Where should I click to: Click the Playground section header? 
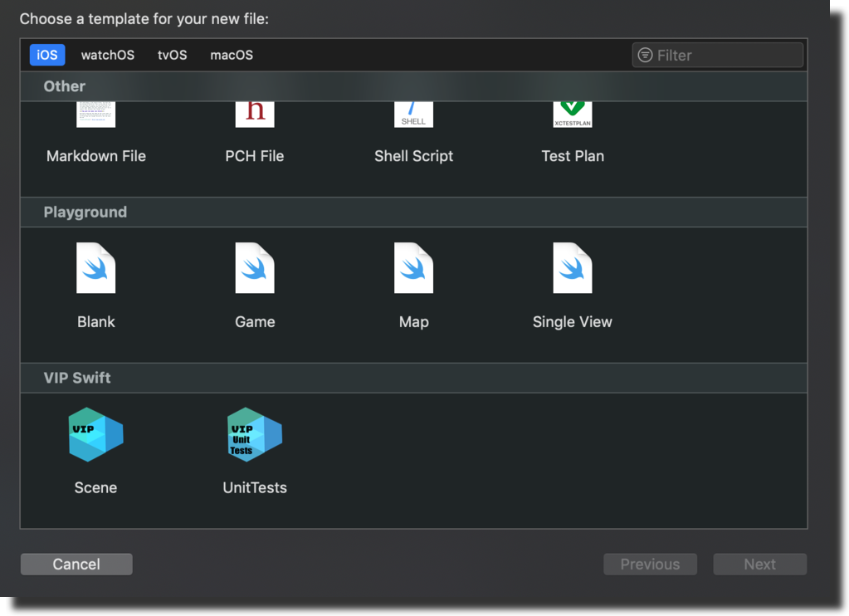coord(85,212)
